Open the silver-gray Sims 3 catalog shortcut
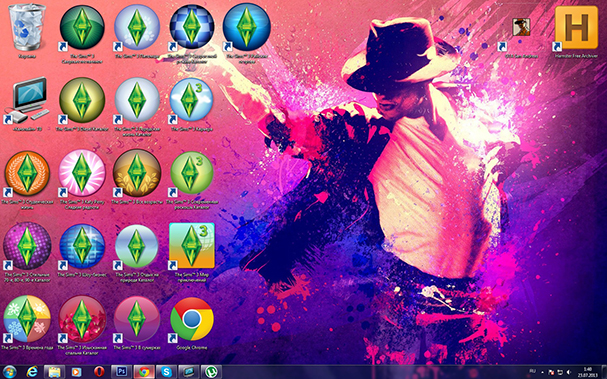Screen dimensions: 607x379 click(x=137, y=100)
